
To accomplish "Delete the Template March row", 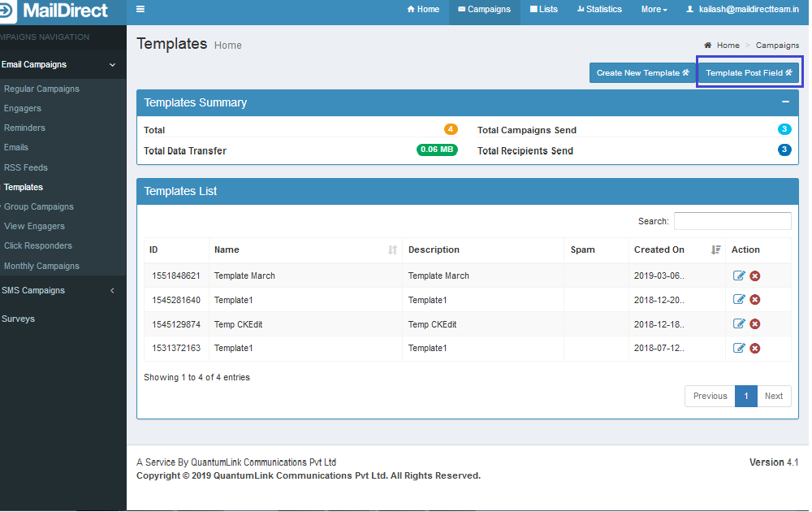I will [x=755, y=276].
